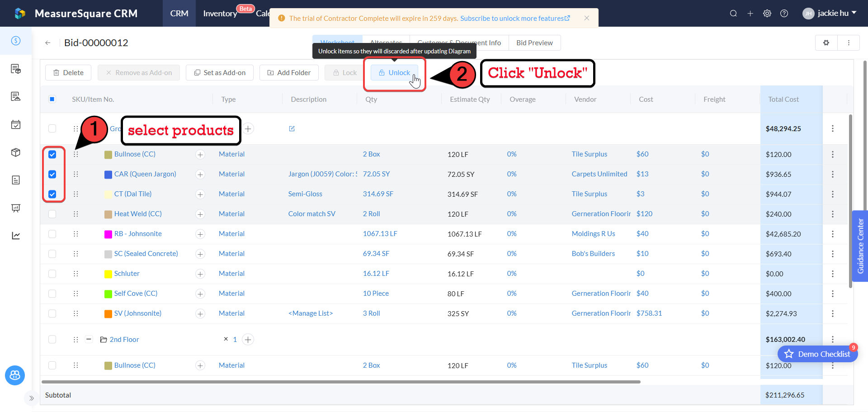
Task: Switch to the Bid Preview tab
Action: coord(534,43)
